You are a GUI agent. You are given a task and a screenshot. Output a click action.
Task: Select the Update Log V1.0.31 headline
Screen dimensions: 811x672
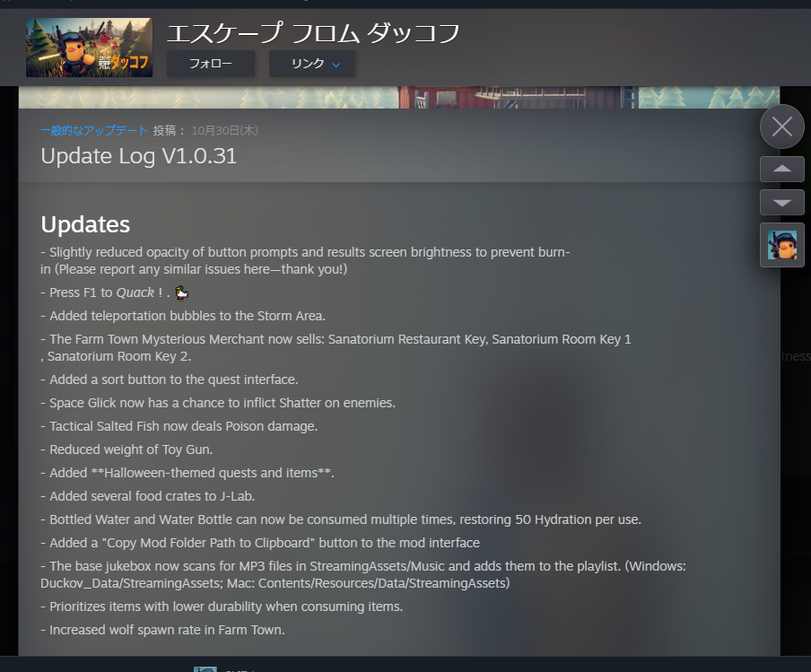[139, 156]
